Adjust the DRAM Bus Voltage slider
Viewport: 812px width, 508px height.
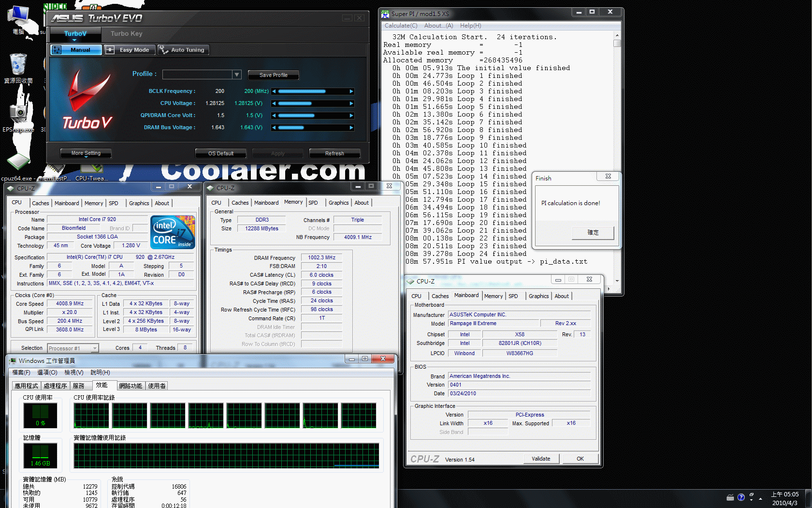pos(313,128)
